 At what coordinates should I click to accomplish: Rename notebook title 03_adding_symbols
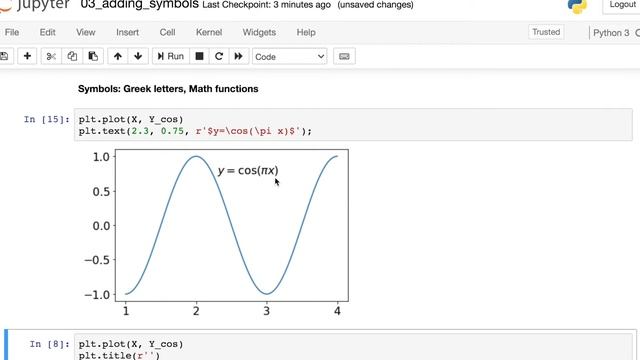coord(140,5)
